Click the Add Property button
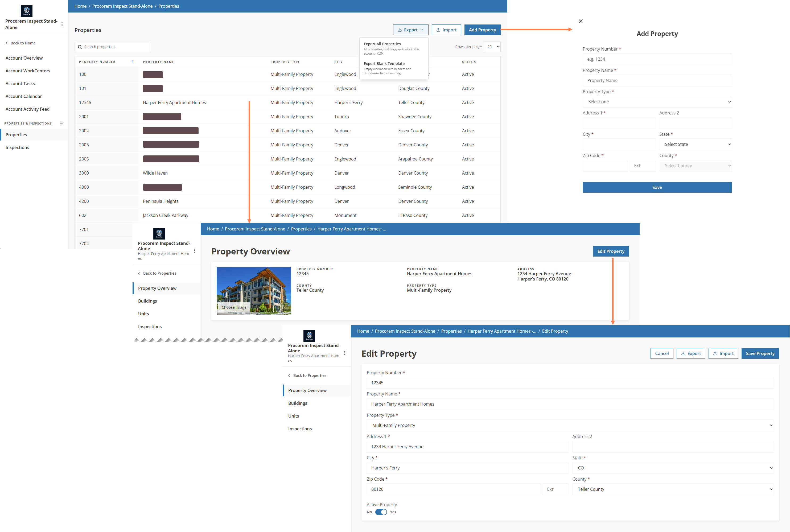The image size is (790, 532). [x=482, y=30]
